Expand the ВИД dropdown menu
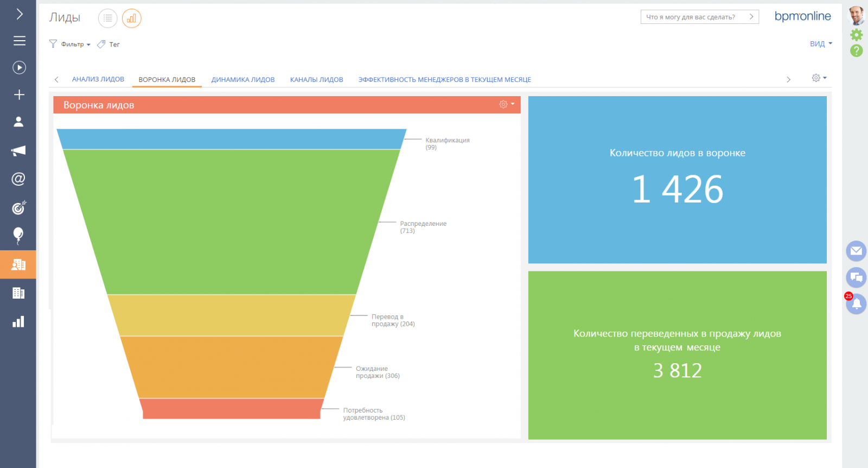This screenshot has height=468, width=868. click(820, 44)
